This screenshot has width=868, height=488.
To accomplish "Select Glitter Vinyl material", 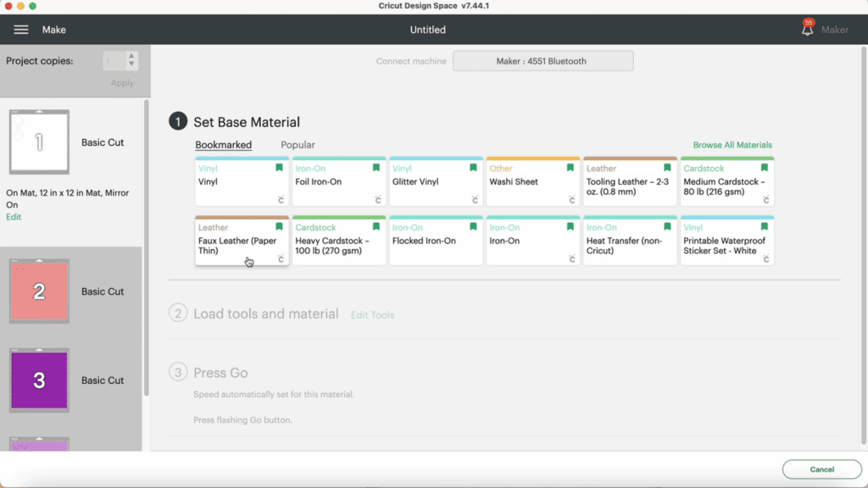I will pyautogui.click(x=436, y=181).
